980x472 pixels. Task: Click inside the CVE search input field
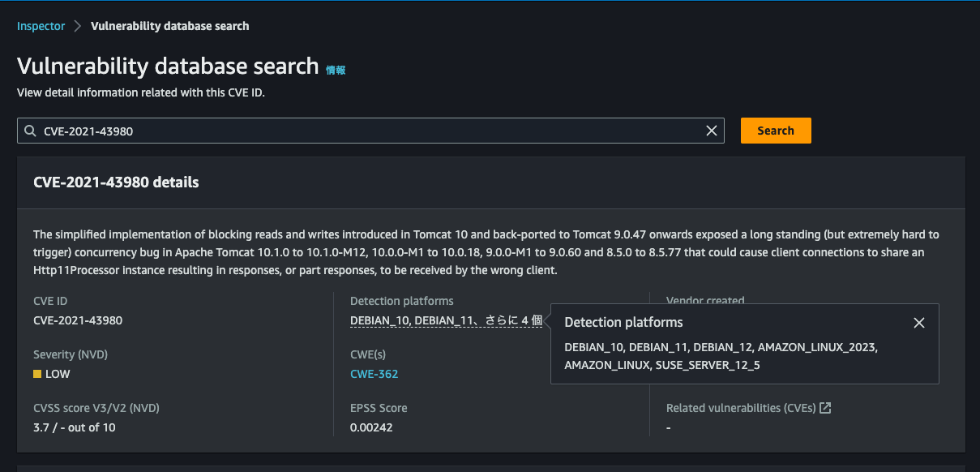(324, 130)
